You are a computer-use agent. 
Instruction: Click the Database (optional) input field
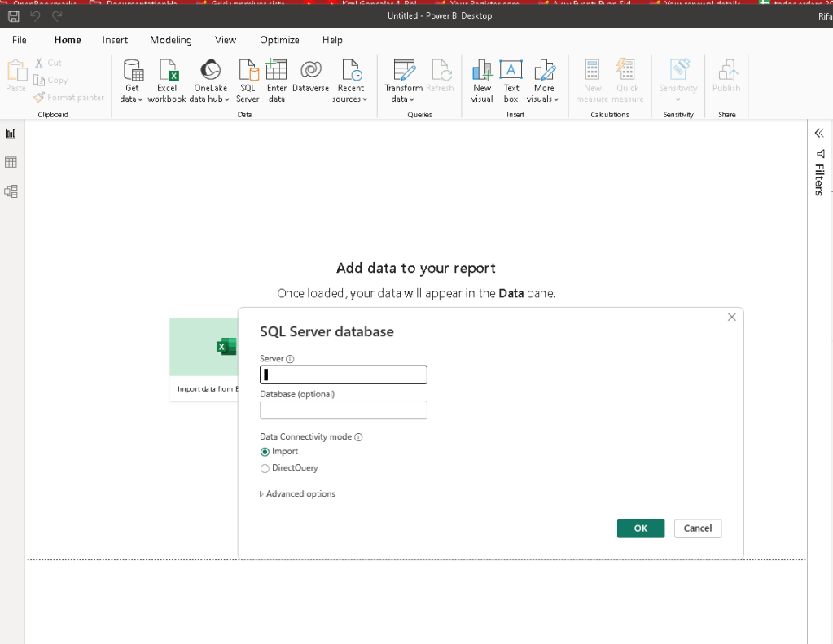coord(343,410)
